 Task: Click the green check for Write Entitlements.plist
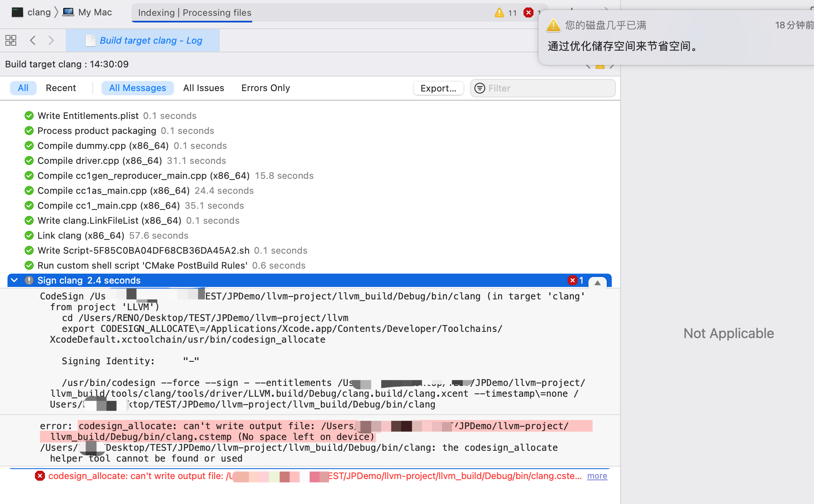click(x=29, y=116)
